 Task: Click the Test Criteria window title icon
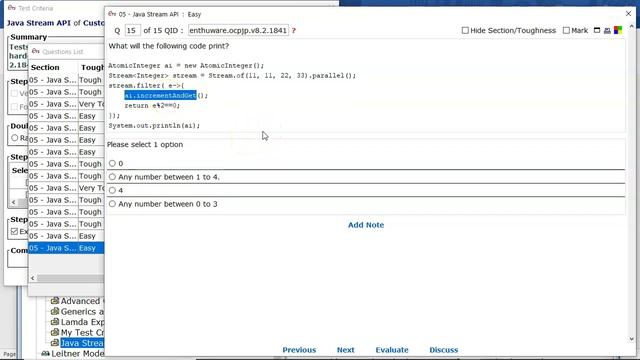(x=11, y=8)
